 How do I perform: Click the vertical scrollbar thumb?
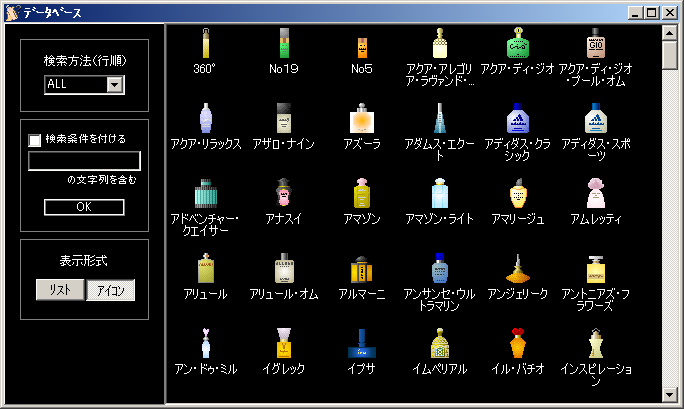pos(670,55)
